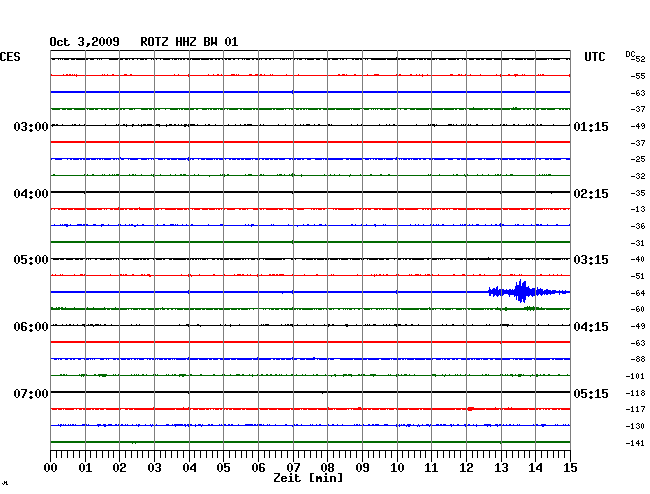Click the "06:00" local time label
This screenshot has width=650, height=494.
(x=31, y=327)
